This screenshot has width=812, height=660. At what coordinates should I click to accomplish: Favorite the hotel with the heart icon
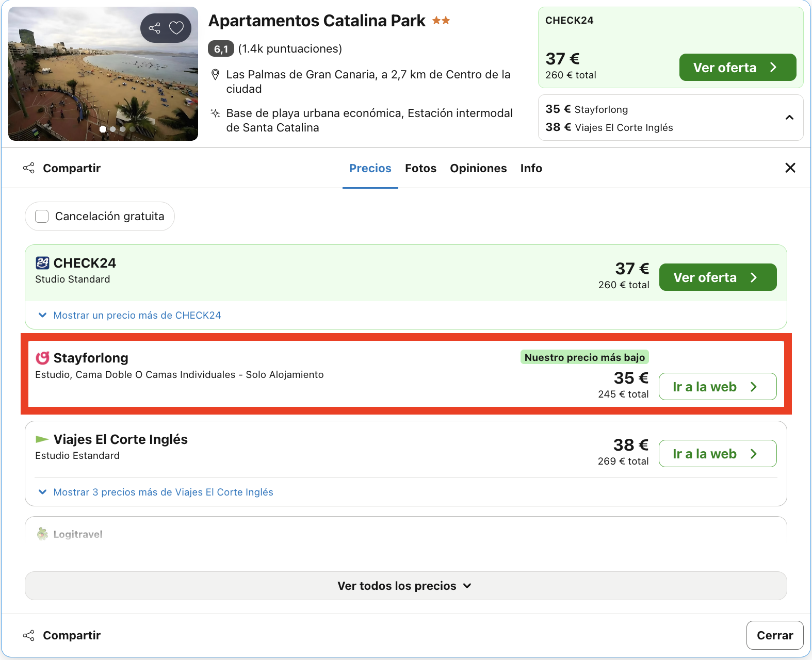click(176, 28)
